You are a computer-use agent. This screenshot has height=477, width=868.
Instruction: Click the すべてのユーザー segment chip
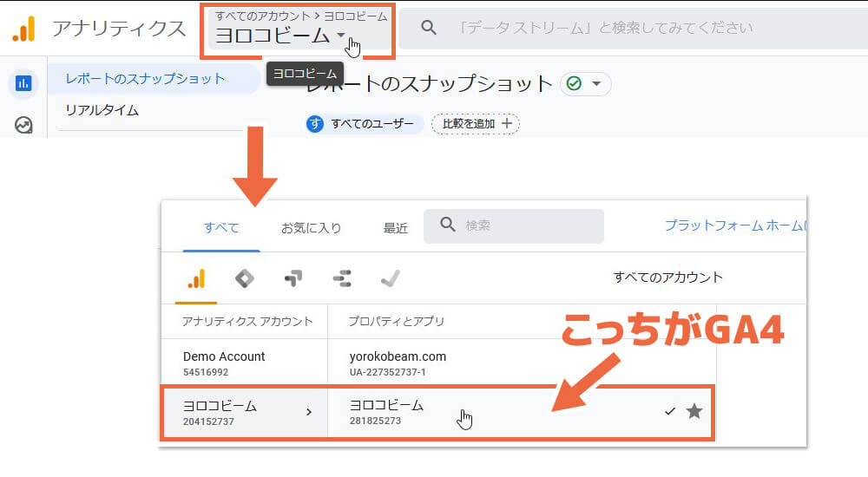(363, 123)
